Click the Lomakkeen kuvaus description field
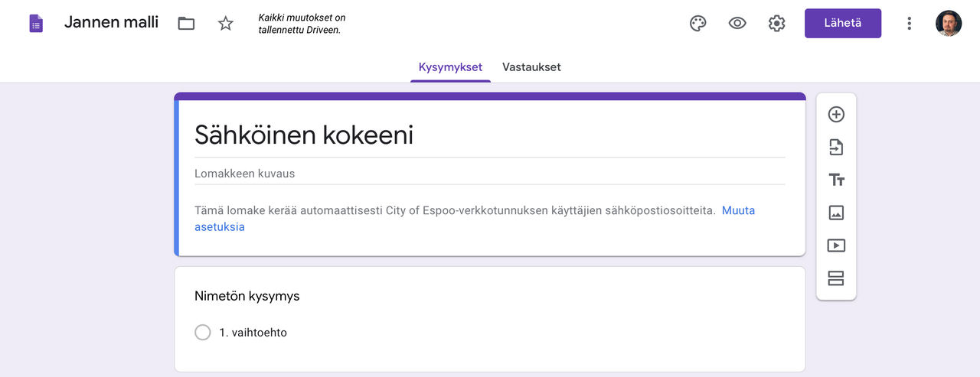The image size is (980, 377). [x=489, y=174]
